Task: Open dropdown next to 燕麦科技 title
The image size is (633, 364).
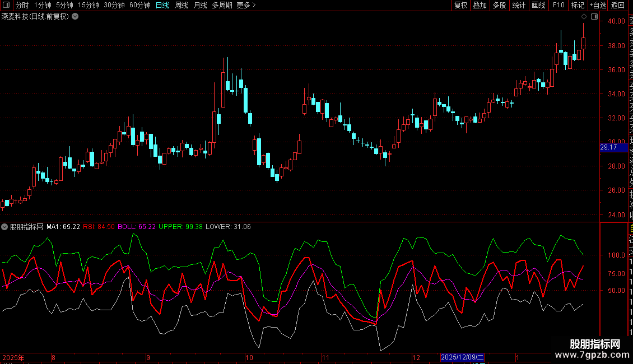Action: point(75,17)
